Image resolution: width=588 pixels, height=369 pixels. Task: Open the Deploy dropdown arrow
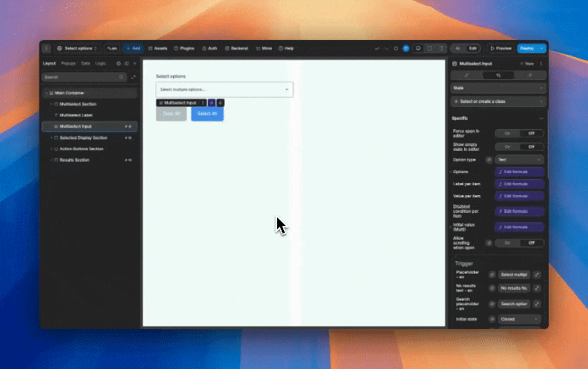pyautogui.click(x=542, y=48)
